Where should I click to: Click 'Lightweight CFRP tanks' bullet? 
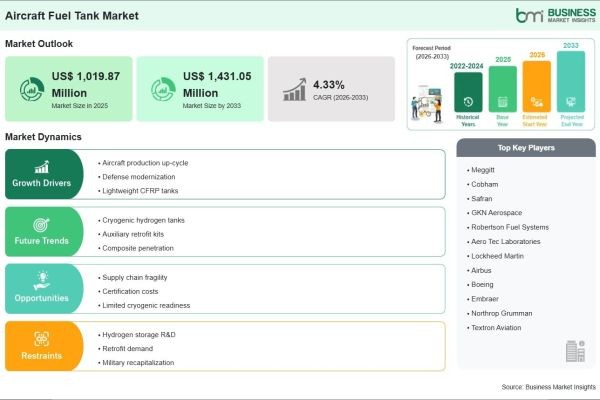coord(138,191)
